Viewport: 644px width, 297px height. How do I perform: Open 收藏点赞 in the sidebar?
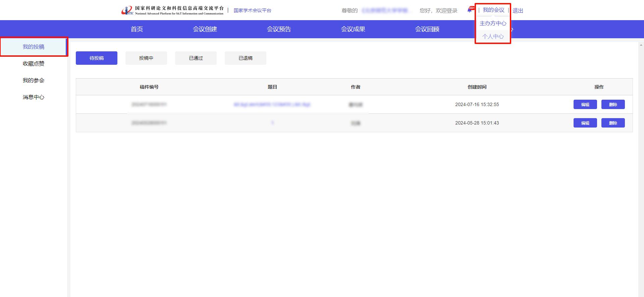pos(34,63)
